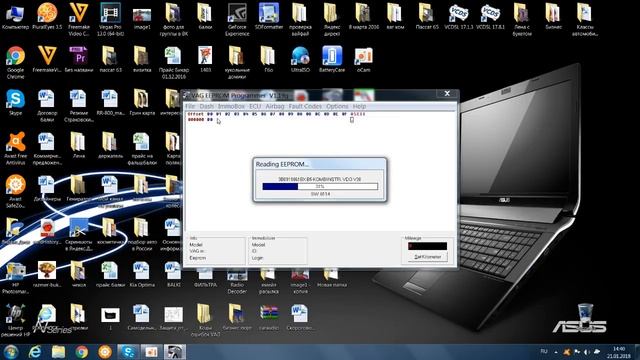
Task: Select the VCDSL 17.8.1 shortcut
Action: [x=491, y=16]
